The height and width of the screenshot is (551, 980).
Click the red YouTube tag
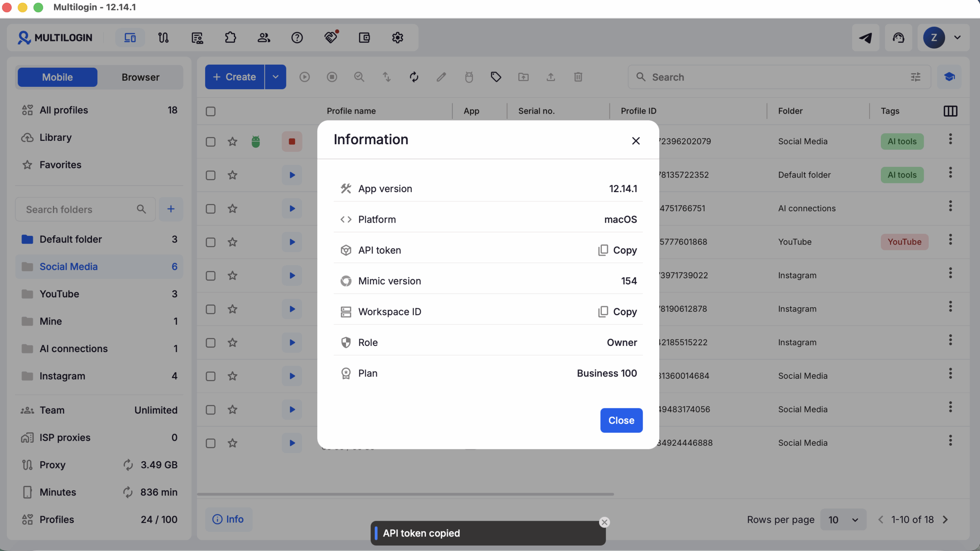pyautogui.click(x=905, y=242)
